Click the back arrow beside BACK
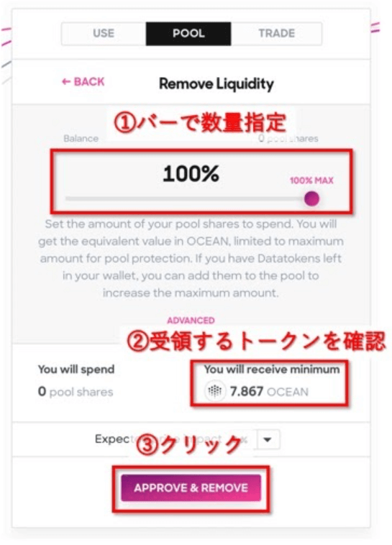 [65, 82]
